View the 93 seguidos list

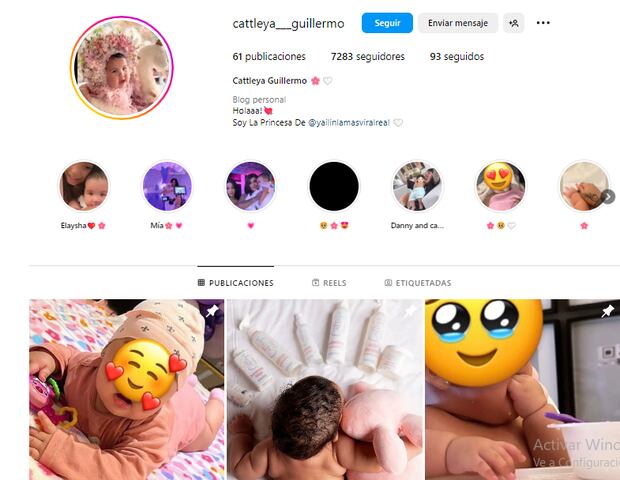pos(457,57)
